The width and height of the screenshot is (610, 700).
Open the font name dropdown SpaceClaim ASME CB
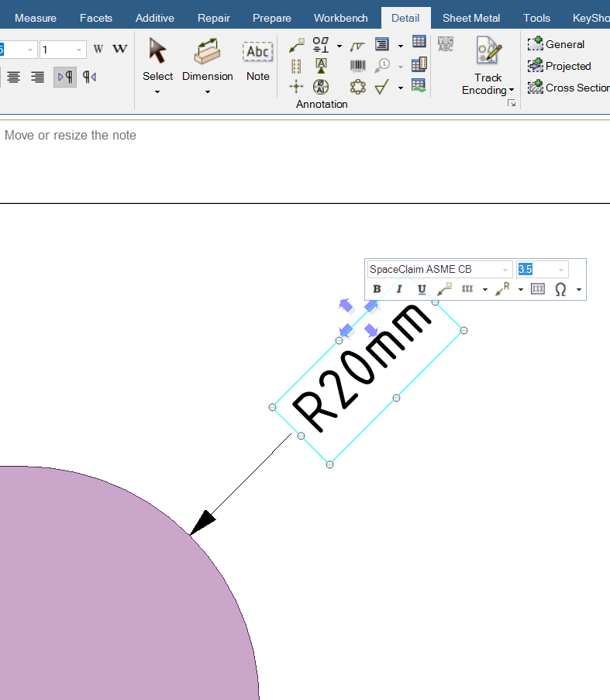439,269
